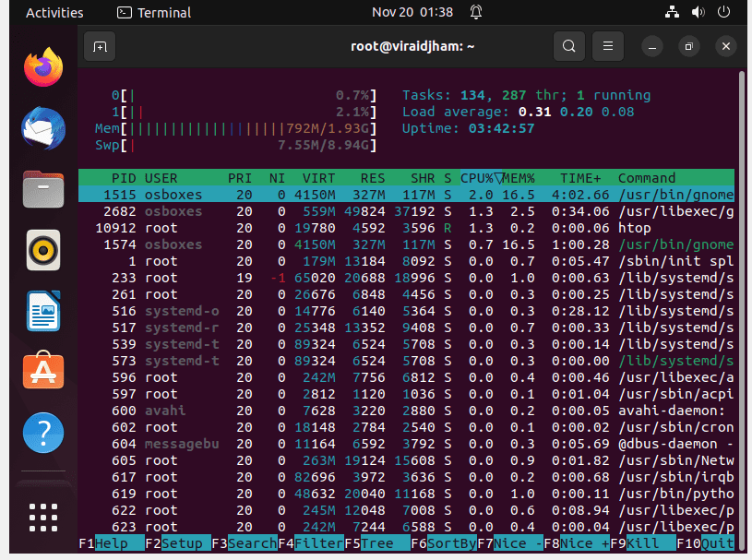Select process 1 /sbin/init row
752x560 pixels.
pos(406,261)
